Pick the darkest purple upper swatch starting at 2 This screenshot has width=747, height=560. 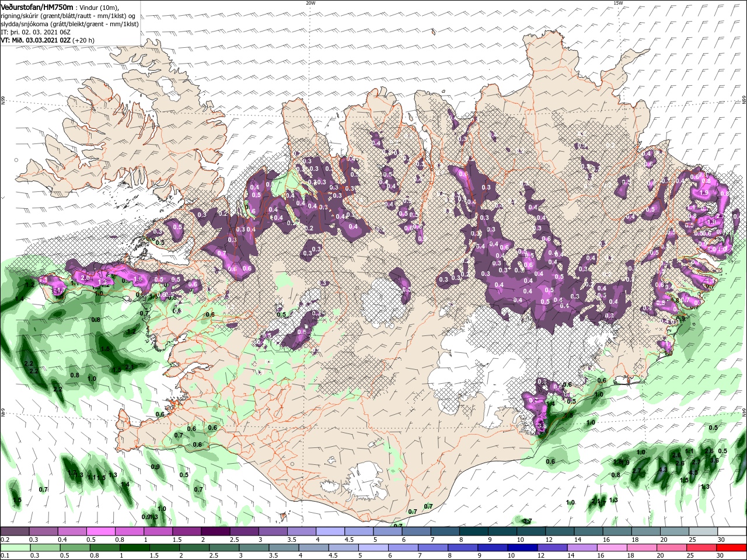(x=215, y=531)
